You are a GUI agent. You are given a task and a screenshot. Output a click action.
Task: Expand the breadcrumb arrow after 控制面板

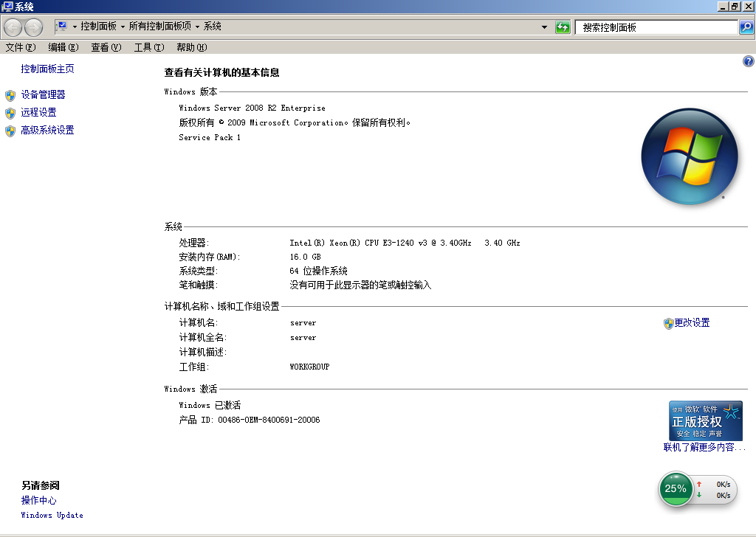point(123,27)
